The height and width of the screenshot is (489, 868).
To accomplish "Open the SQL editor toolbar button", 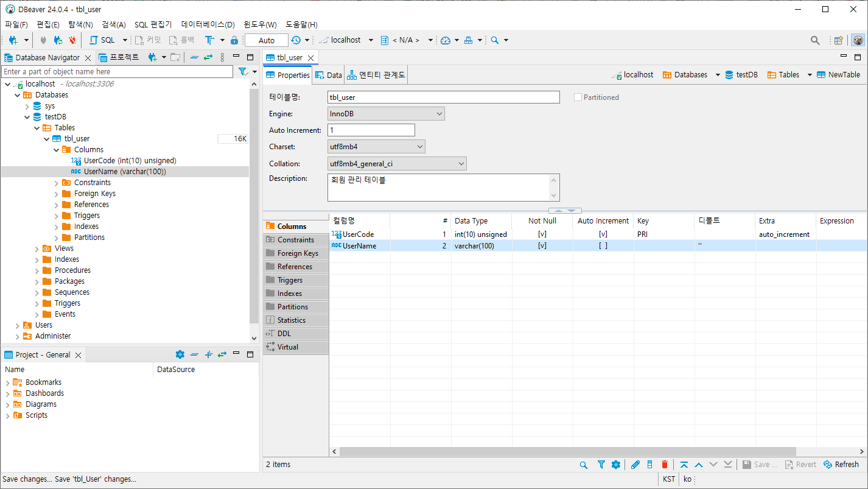I will click(x=102, y=40).
